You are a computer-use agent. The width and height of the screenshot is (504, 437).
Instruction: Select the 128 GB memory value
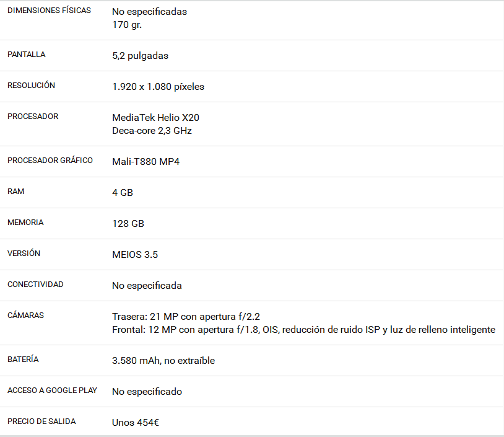pyautogui.click(x=128, y=224)
